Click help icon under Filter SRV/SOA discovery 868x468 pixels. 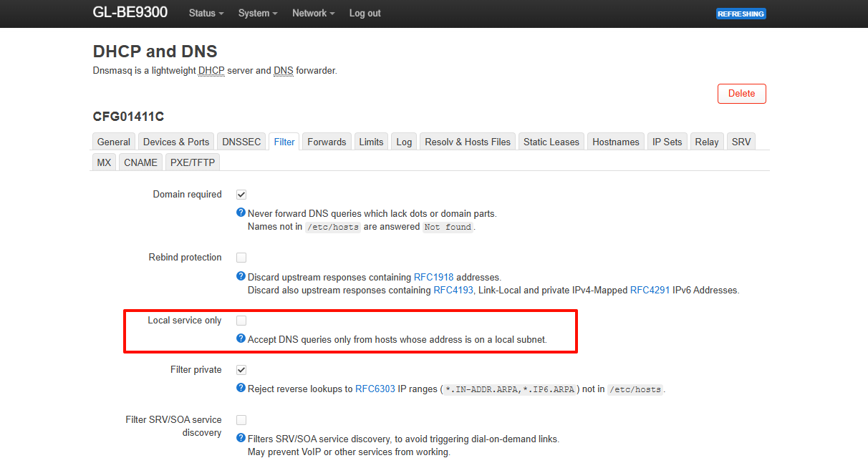[241, 437]
